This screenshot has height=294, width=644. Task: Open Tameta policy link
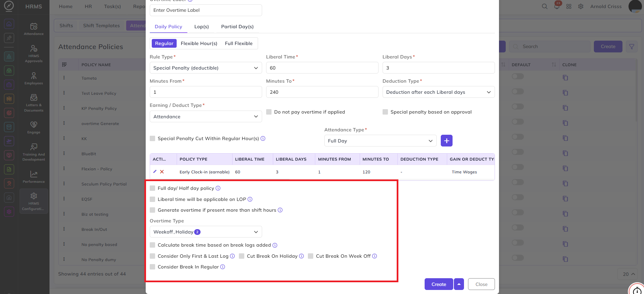pyautogui.click(x=89, y=78)
